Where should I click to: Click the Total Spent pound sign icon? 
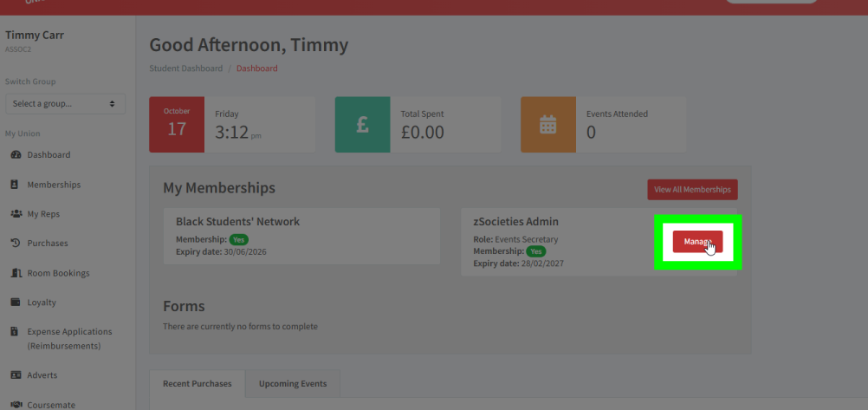(362, 125)
